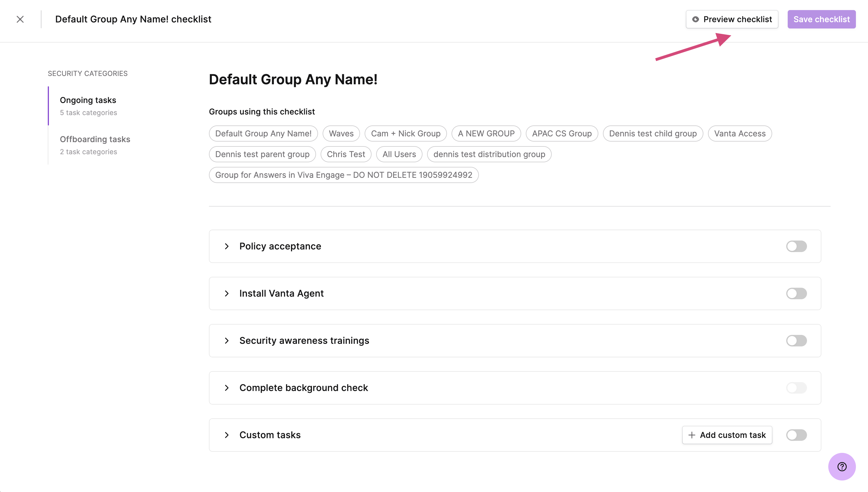Select dennis test distribution group chip

[x=489, y=154]
